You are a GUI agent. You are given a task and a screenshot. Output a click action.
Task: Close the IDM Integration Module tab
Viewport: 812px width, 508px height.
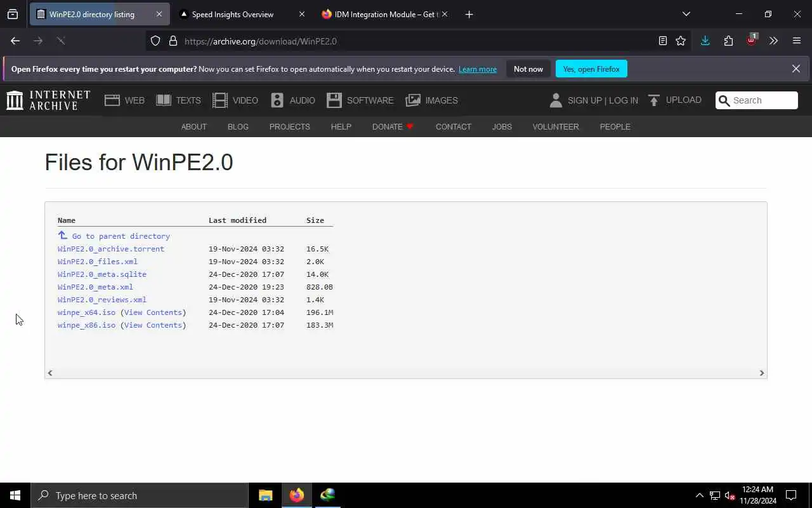[444, 14]
